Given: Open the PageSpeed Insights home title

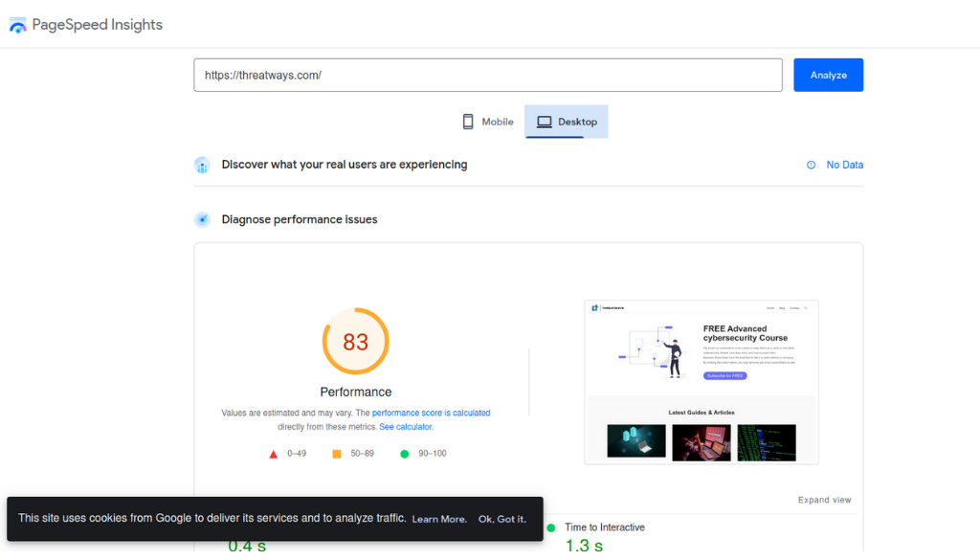Looking at the screenshot, I should click(x=97, y=24).
